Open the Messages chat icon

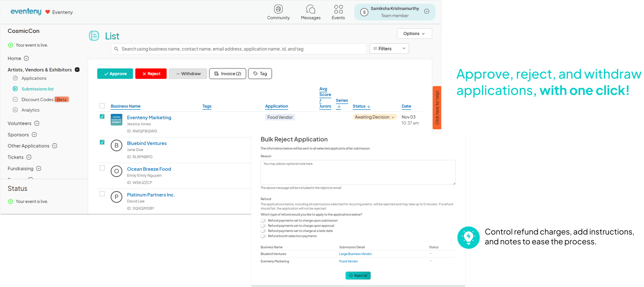tap(311, 9)
